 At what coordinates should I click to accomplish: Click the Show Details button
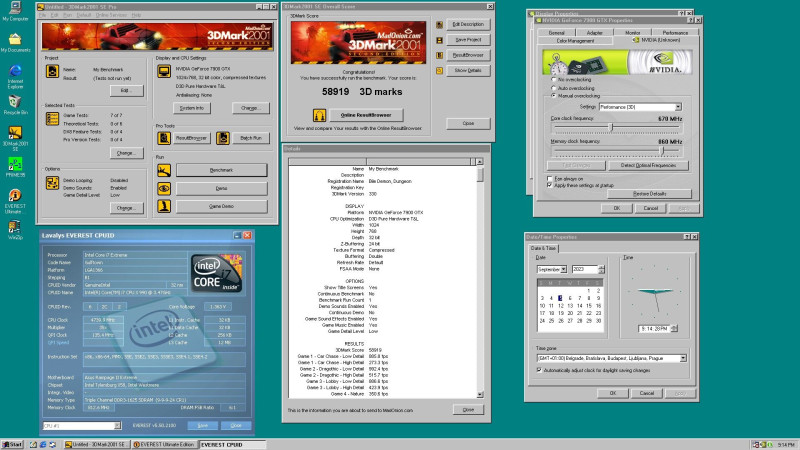(468, 70)
